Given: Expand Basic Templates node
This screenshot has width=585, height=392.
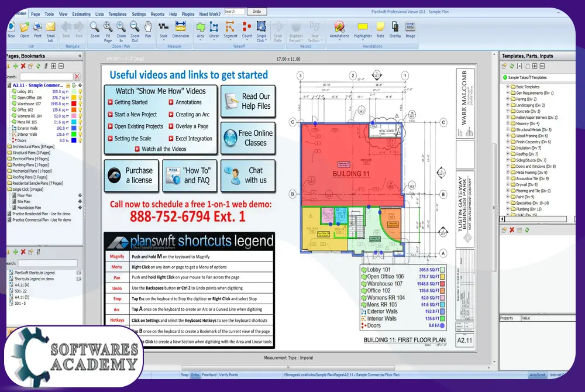Looking at the screenshot, I should (x=508, y=87).
